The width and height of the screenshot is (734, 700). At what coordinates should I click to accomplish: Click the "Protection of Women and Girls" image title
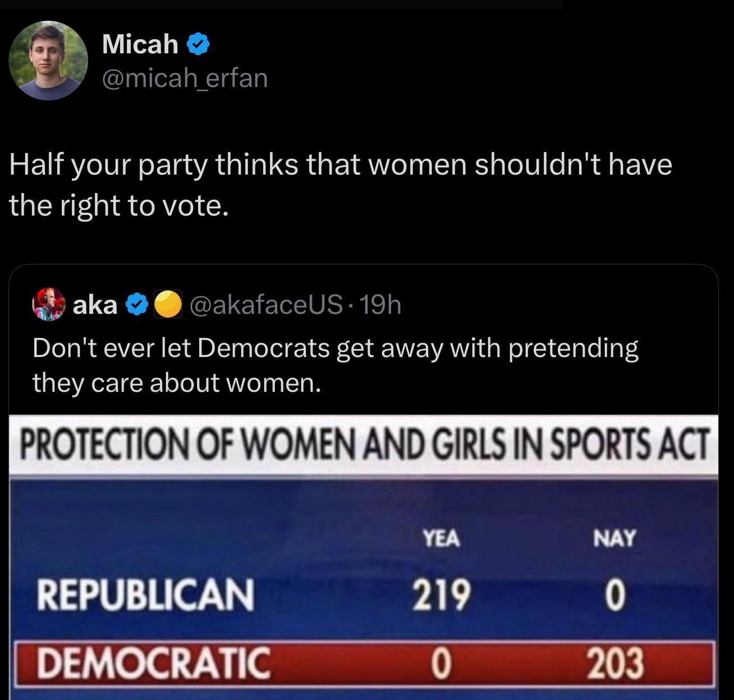[364, 446]
